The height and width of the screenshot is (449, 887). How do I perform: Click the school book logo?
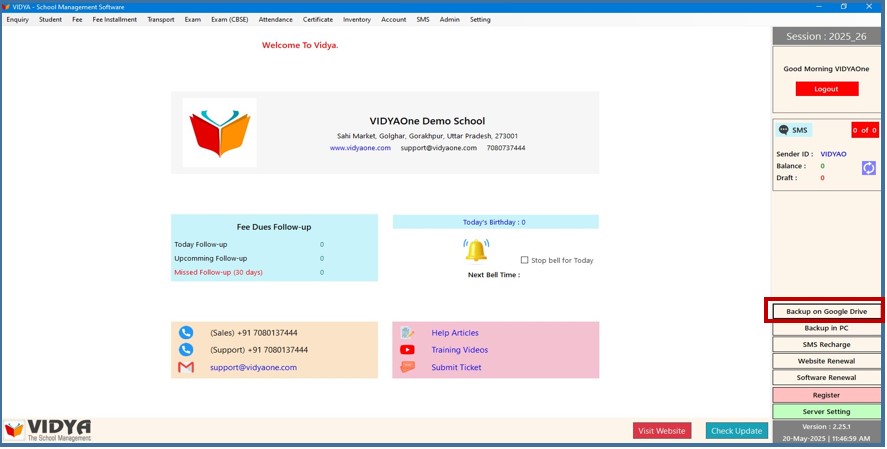coord(219,133)
